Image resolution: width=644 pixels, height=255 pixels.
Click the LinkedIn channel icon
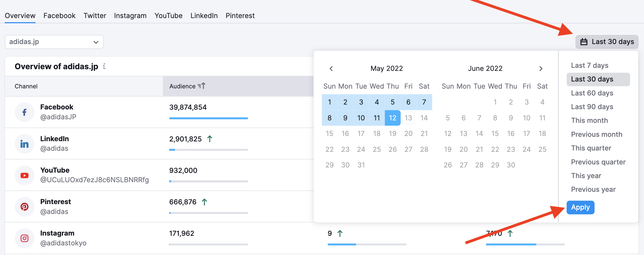click(x=24, y=144)
